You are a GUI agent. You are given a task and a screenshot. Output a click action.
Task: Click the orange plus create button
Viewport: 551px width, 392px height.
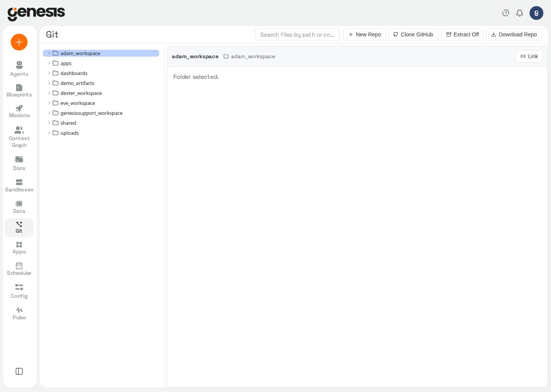point(19,42)
